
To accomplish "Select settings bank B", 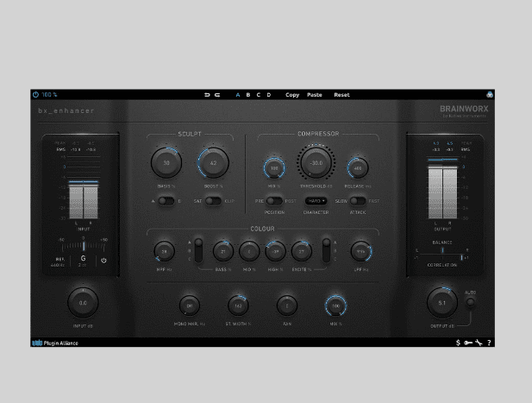I will click(x=248, y=95).
